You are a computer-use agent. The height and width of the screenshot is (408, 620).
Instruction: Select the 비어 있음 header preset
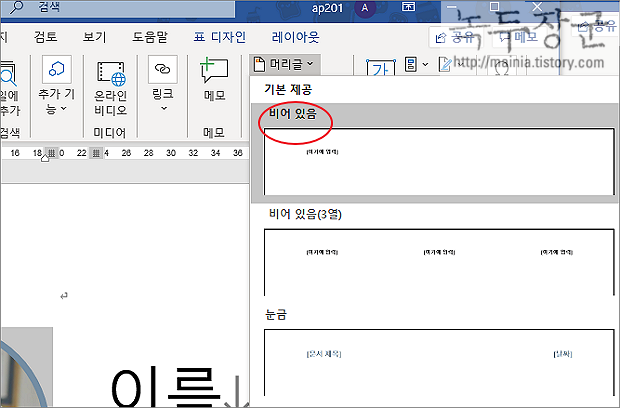pyautogui.click(x=435, y=153)
